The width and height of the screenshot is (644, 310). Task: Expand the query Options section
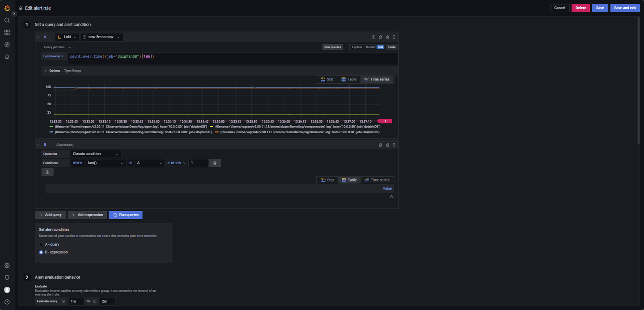click(52, 71)
